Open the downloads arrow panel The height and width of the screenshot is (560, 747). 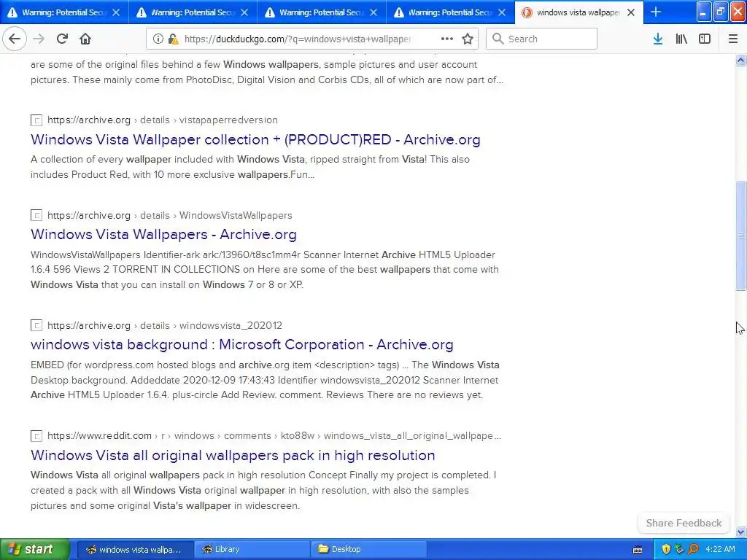[x=658, y=39]
